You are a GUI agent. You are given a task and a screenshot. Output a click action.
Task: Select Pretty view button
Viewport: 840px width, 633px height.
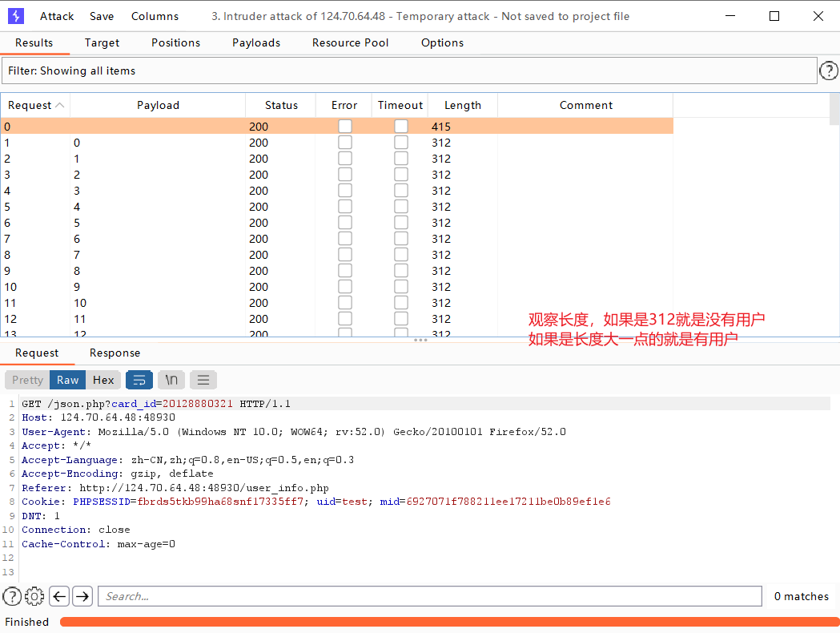(x=27, y=380)
